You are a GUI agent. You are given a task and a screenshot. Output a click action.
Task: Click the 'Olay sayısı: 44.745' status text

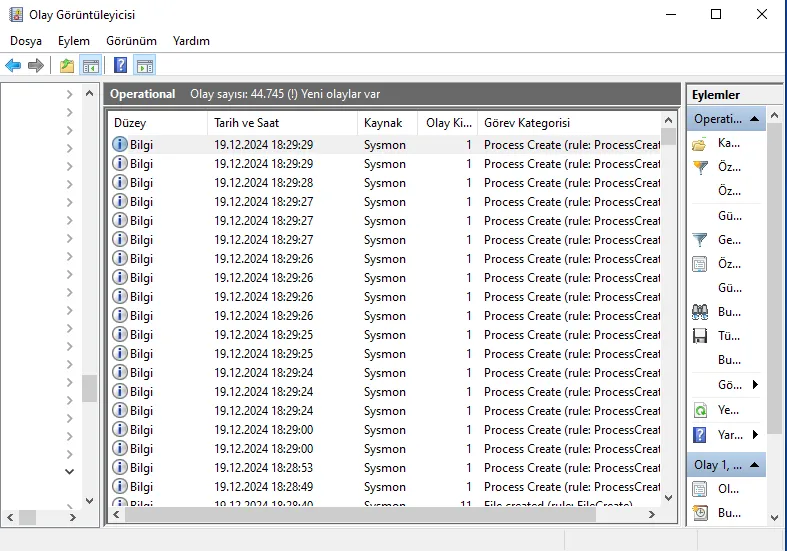[x=237, y=94]
